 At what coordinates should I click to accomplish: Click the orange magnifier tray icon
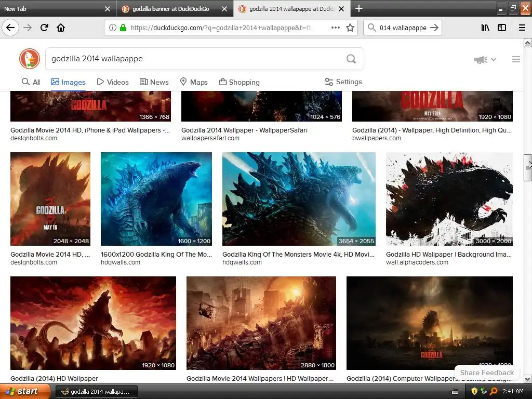click(x=494, y=391)
